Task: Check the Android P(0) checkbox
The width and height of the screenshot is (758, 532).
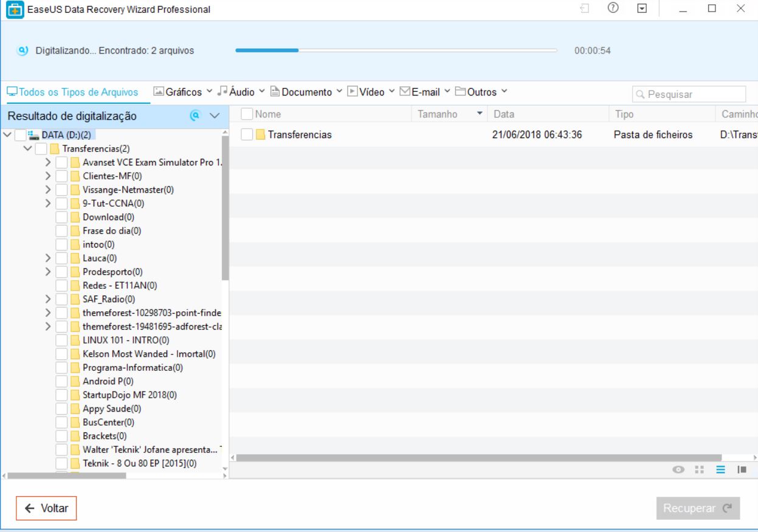Action: [x=61, y=381]
